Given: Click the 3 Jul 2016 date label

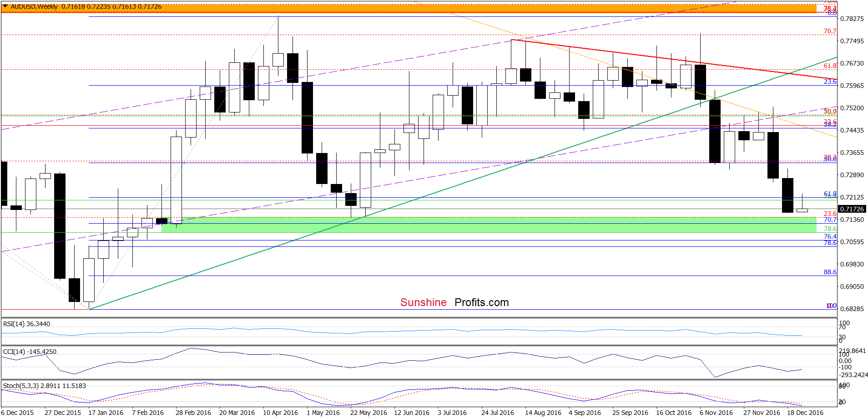Looking at the screenshot, I should (452, 413).
